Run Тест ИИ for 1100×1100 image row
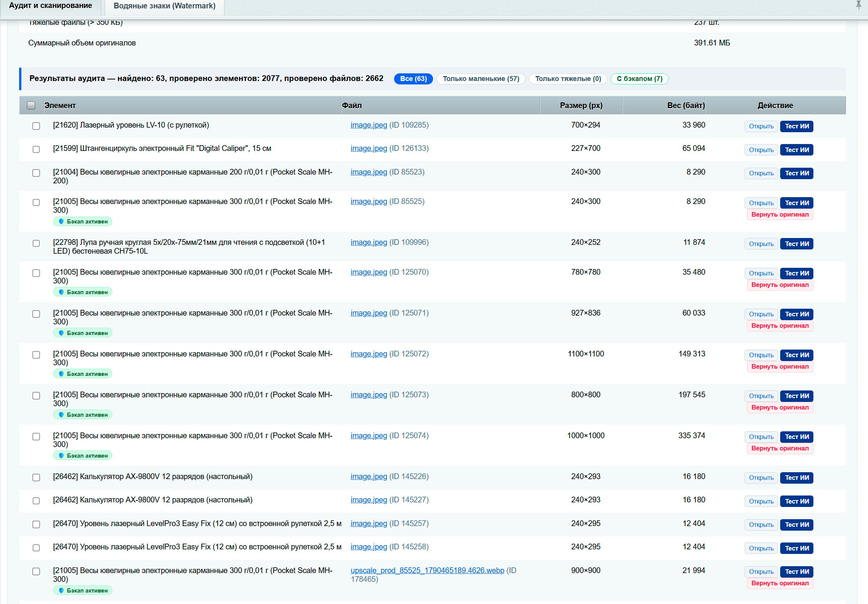The image size is (868, 604). tap(797, 355)
